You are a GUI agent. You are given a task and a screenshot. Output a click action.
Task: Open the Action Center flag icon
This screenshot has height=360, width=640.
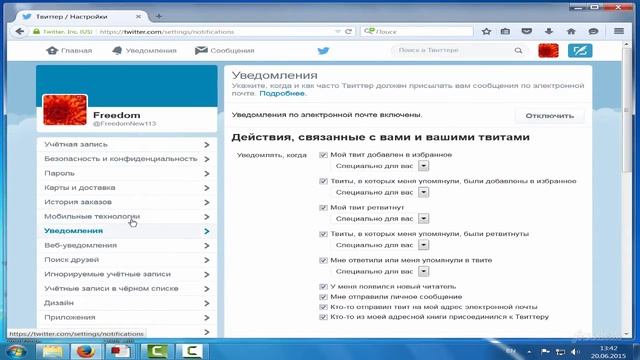click(x=545, y=351)
